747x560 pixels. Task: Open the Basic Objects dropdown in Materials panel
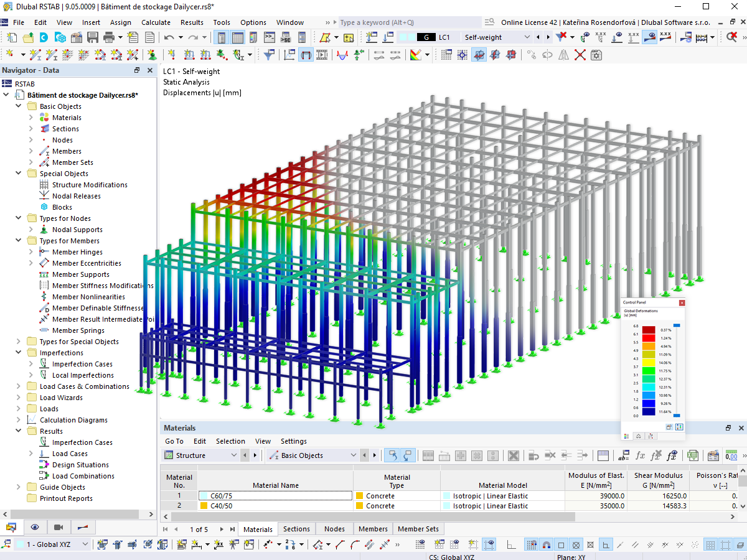pos(354,455)
